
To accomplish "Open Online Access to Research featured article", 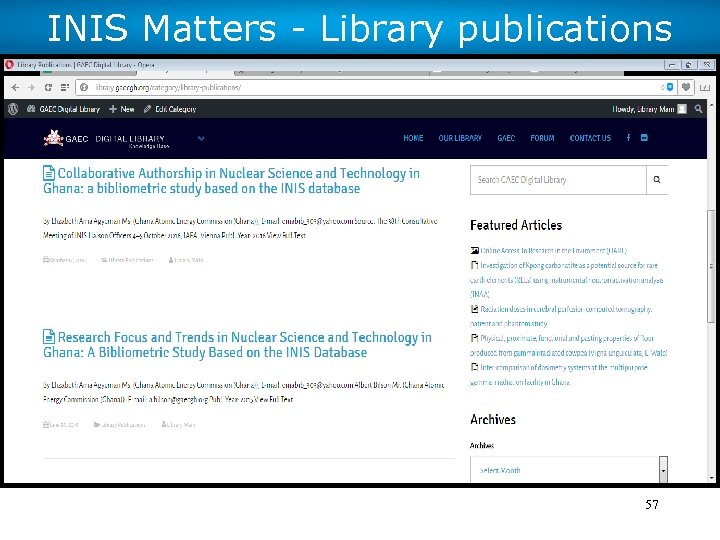I will (553, 251).
